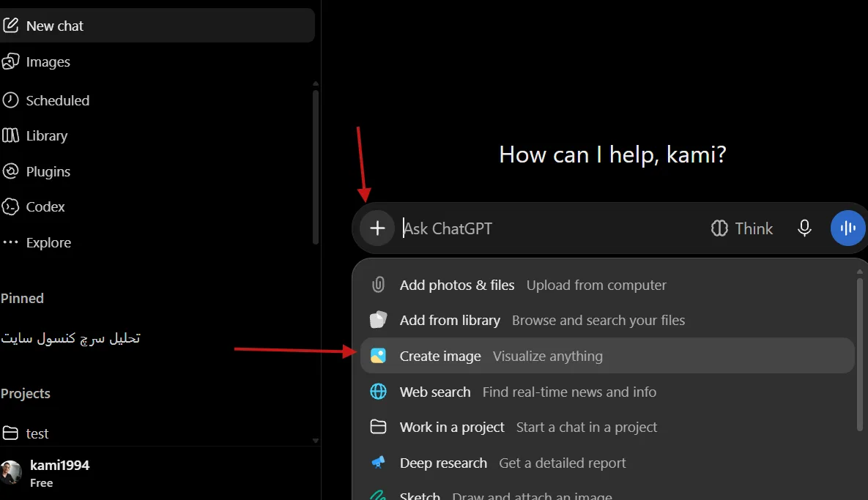Toggle the Think mode button

click(x=742, y=228)
